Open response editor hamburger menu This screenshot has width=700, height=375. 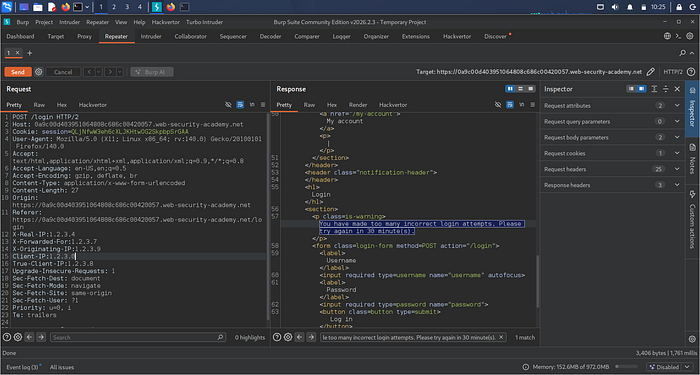[533, 105]
